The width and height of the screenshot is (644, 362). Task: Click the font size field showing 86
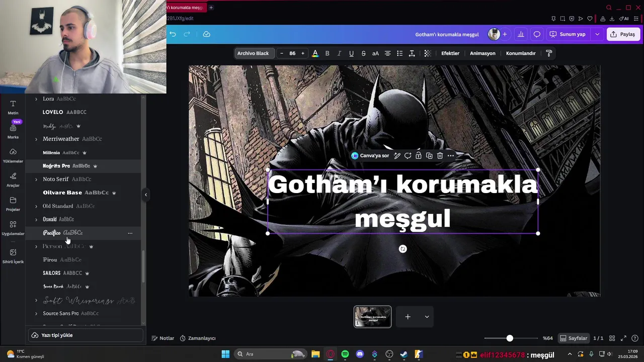pyautogui.click(x=292, y=53)
